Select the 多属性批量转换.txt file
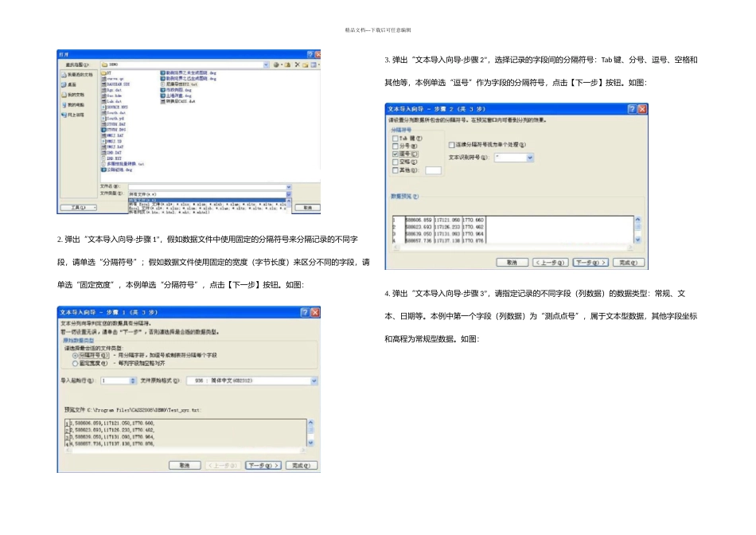Viewport: 756px width, 535px height. coord(123,164)
